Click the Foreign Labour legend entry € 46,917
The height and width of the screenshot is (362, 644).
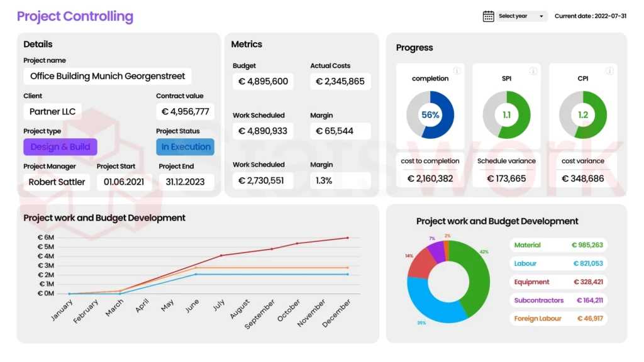(558, 319)
